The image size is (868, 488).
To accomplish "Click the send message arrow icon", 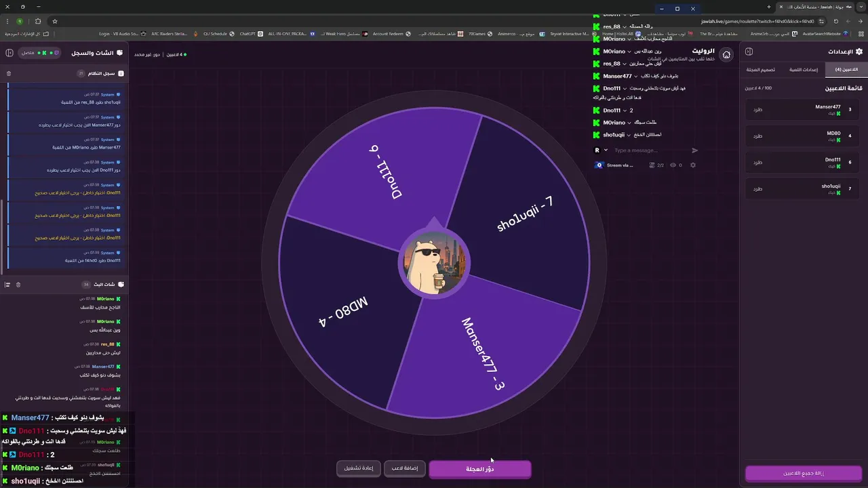I will point(695,150).
